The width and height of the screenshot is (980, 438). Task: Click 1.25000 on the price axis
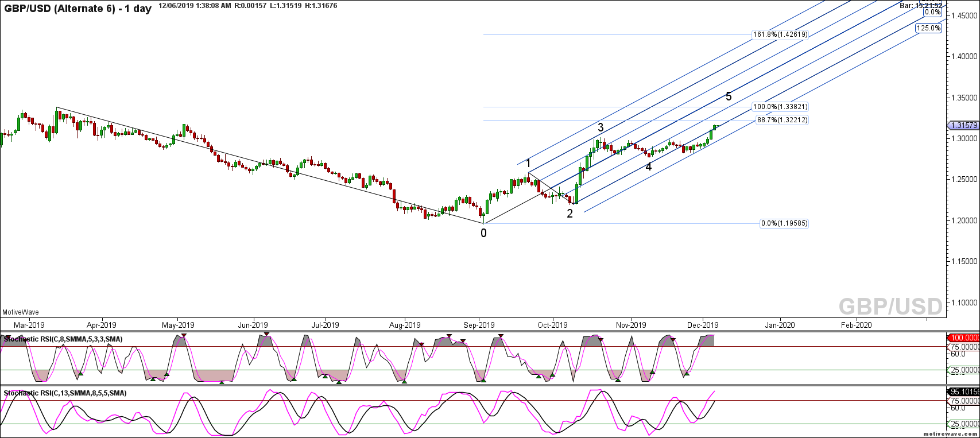(963, 180)
